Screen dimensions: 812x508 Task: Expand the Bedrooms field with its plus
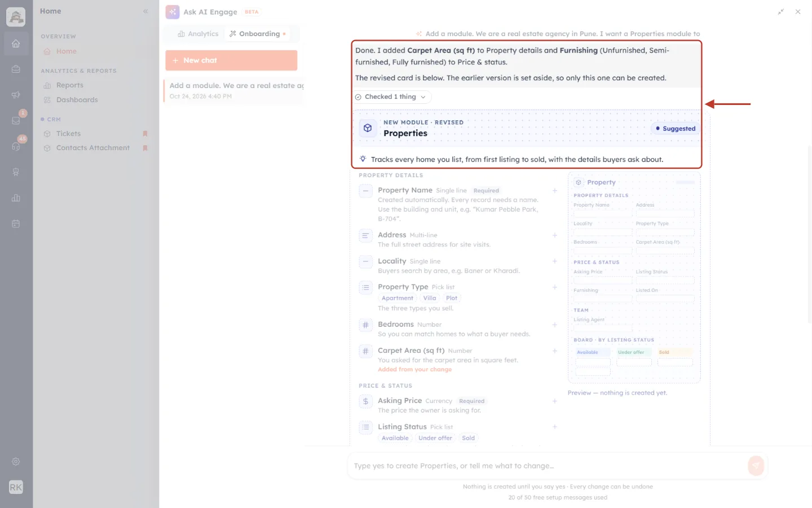555,325
